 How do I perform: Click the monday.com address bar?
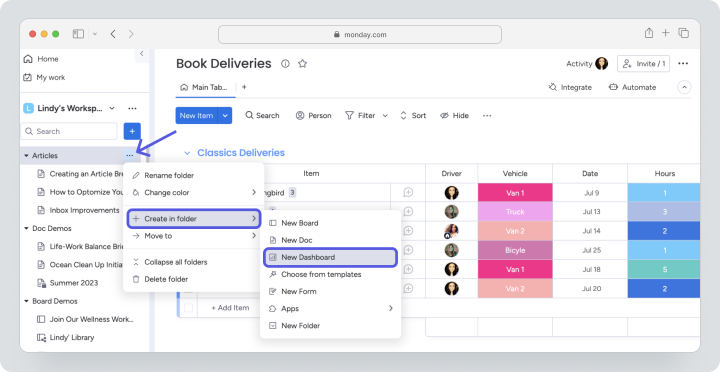point(360,34)
